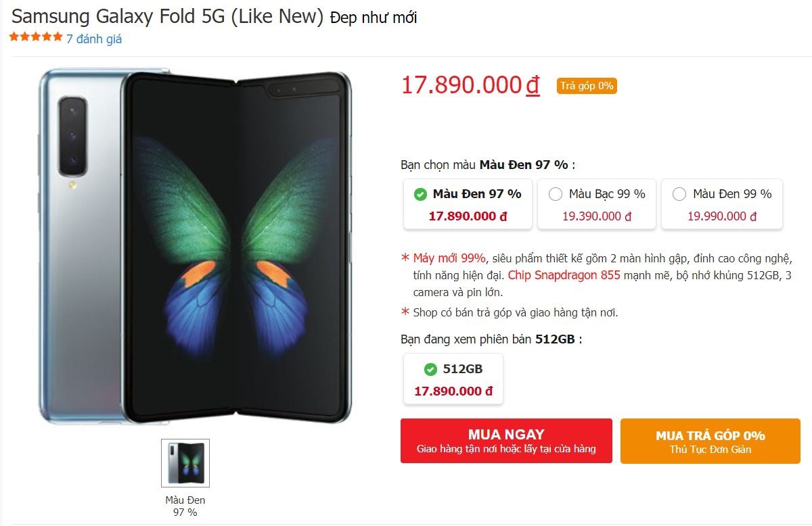The image size is (812, 526).
Task: Click the orange Trả góp 0% badge
Action: (585, 86)
